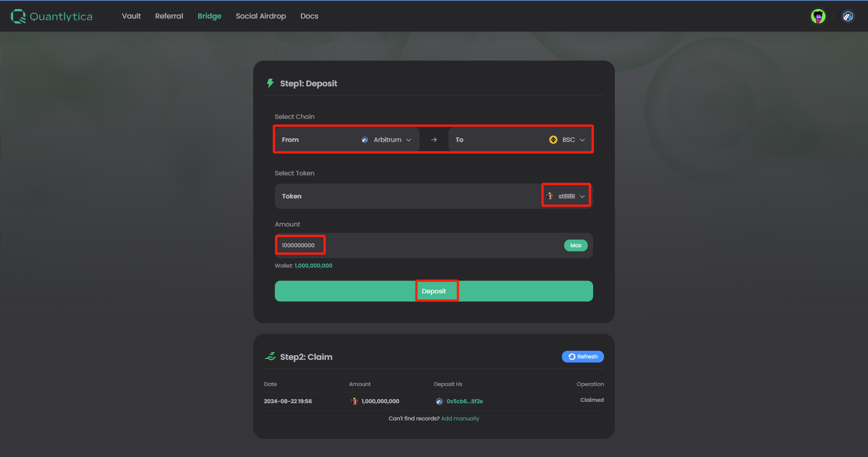Click the Arbitrum icon beside deposit hash
Image resolution: width=868 pixels, height=457 pixels.
coord(439,401)
